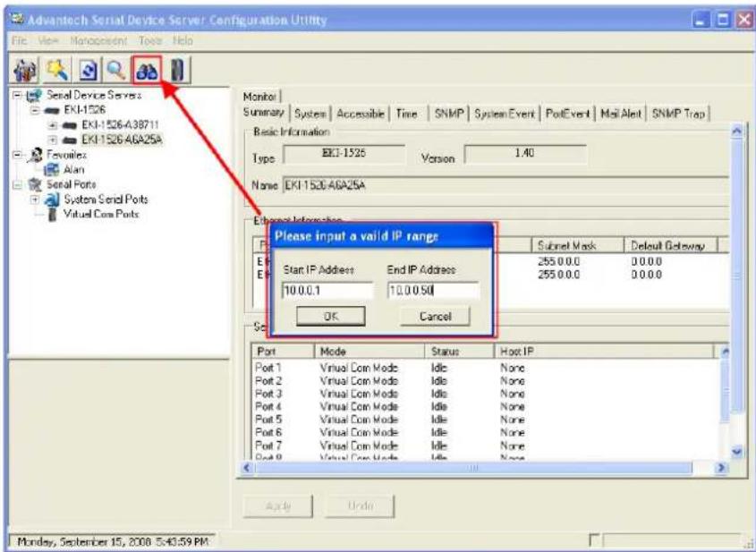Image resolution: width=756 pixels, height=552 pixels.
Task: Open the Management menu
Action: point(98,40)
